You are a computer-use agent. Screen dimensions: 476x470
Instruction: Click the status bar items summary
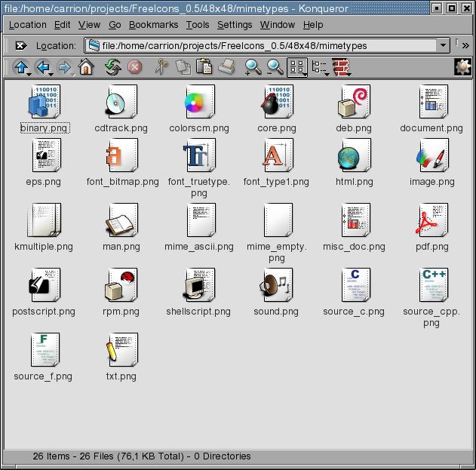tap(142, 456)
